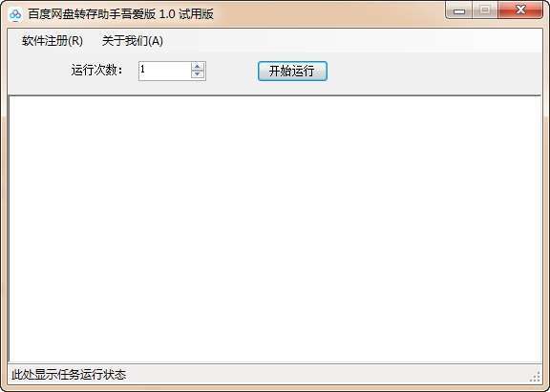Click the Baidu cloud app icon in title bar
550x392 pixels.
[x=15, y=14]
